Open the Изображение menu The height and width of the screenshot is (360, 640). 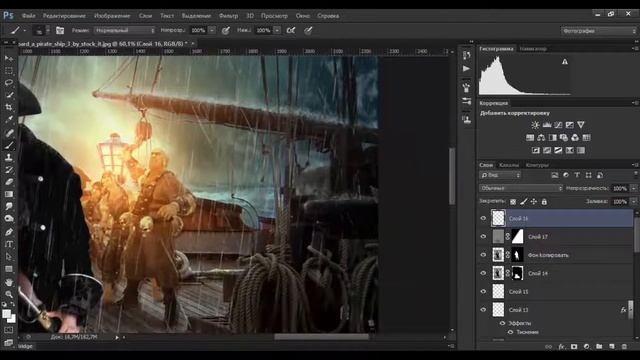coord(112,16)
